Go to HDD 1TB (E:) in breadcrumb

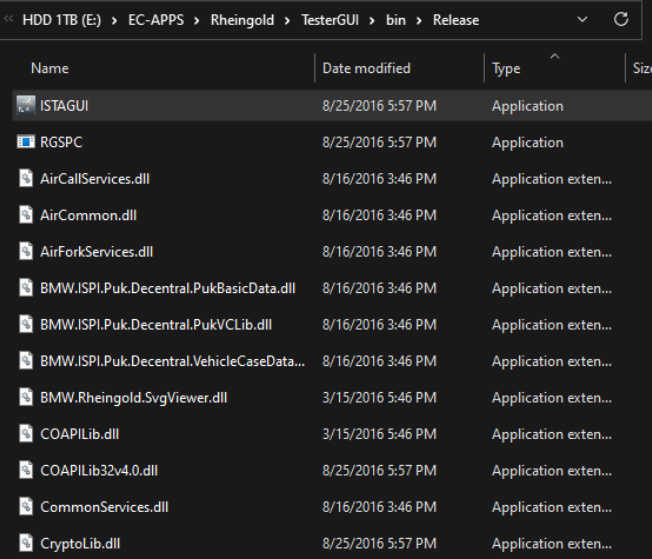click(x=62, y=20)
